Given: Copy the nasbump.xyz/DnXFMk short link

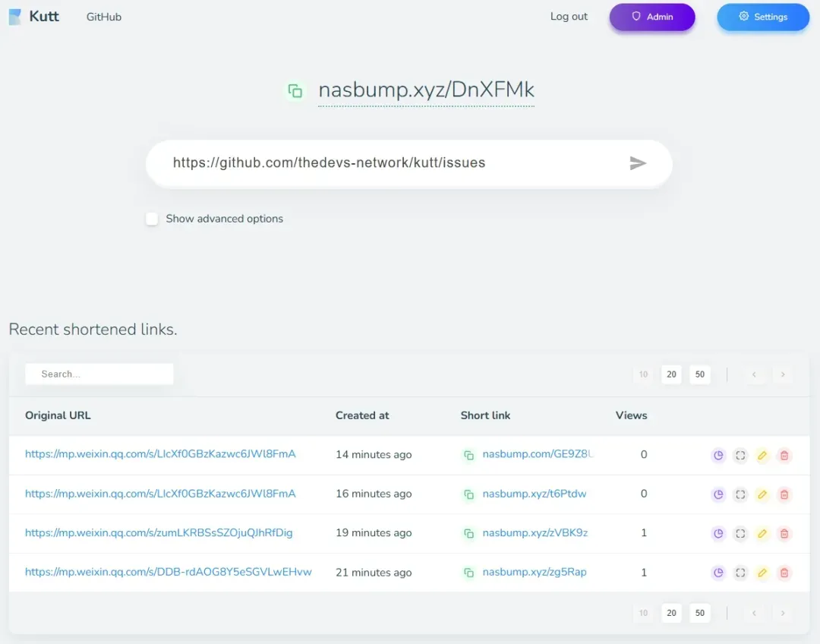Looking at the screenshot, I should pos(295,91).
